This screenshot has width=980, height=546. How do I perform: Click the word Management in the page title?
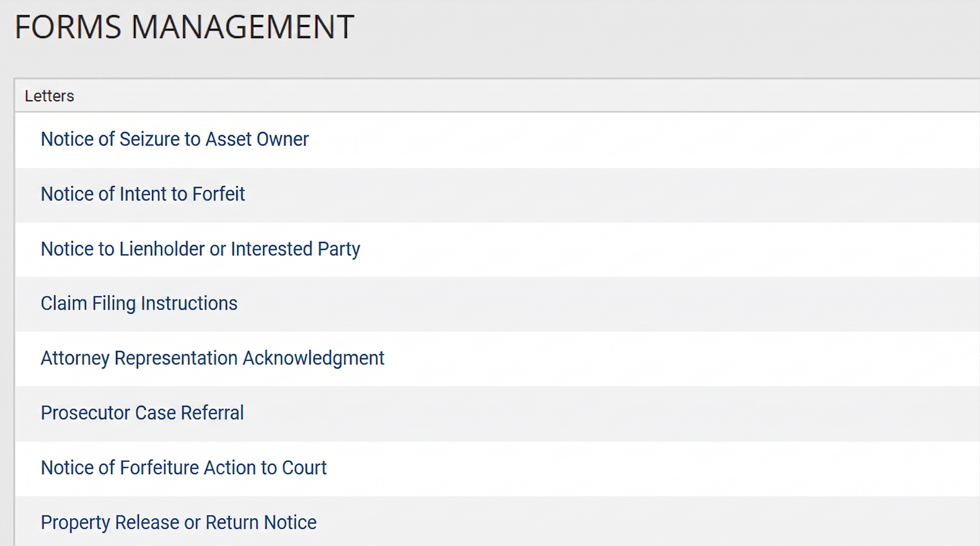[243, 27]
